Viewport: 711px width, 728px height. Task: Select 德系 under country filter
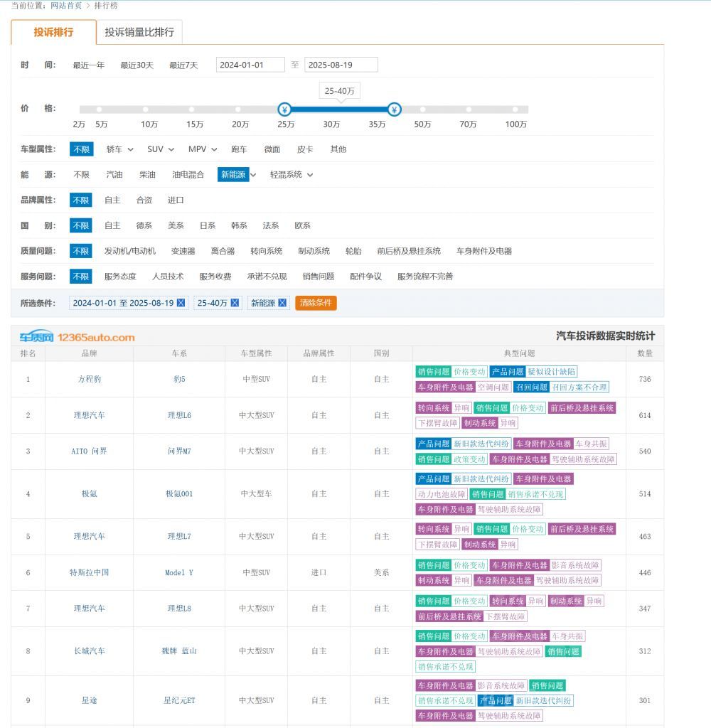tap(144, 225)
